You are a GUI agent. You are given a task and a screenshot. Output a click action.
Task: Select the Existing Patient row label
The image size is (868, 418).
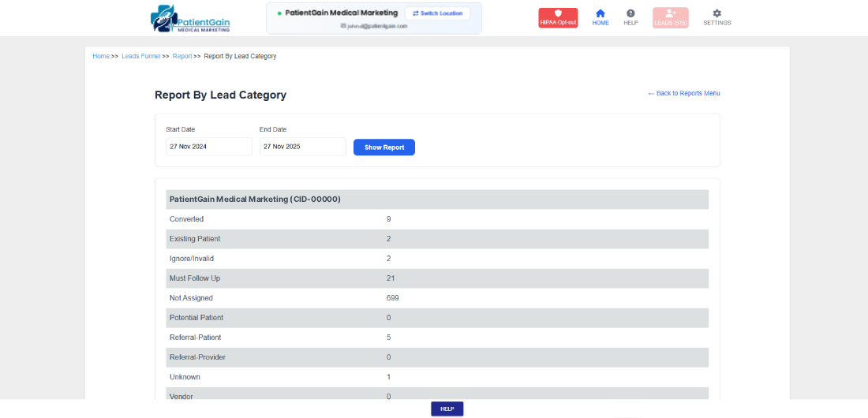click(195, 239)
